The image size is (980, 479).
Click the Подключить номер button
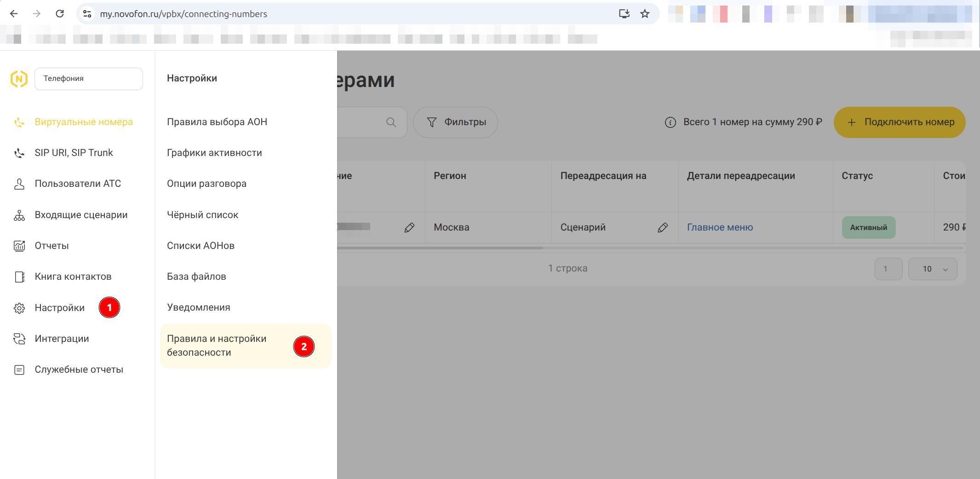pos(900,122)
